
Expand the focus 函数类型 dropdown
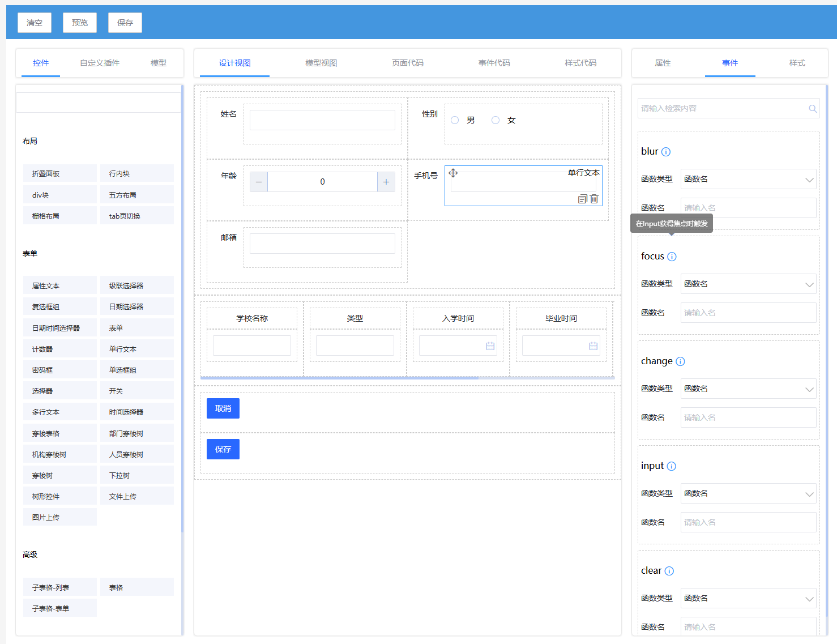(x=748, y=284)
